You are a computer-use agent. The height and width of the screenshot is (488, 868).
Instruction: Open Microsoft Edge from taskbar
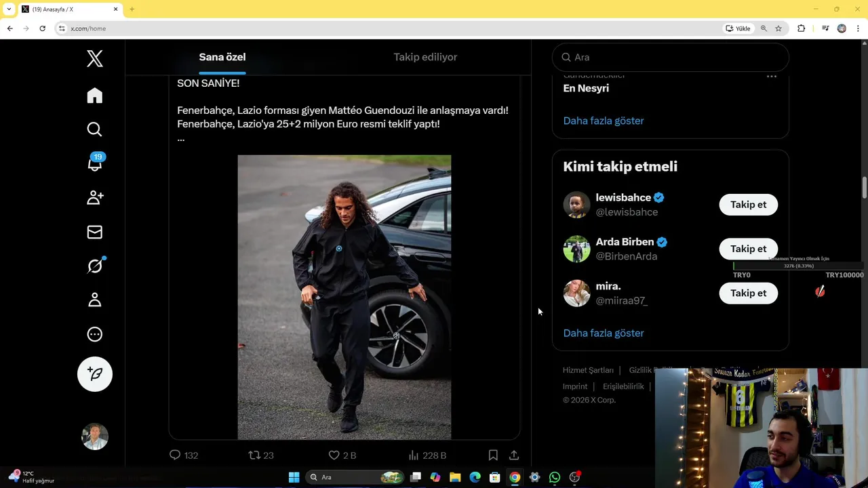tap(475, 477)
